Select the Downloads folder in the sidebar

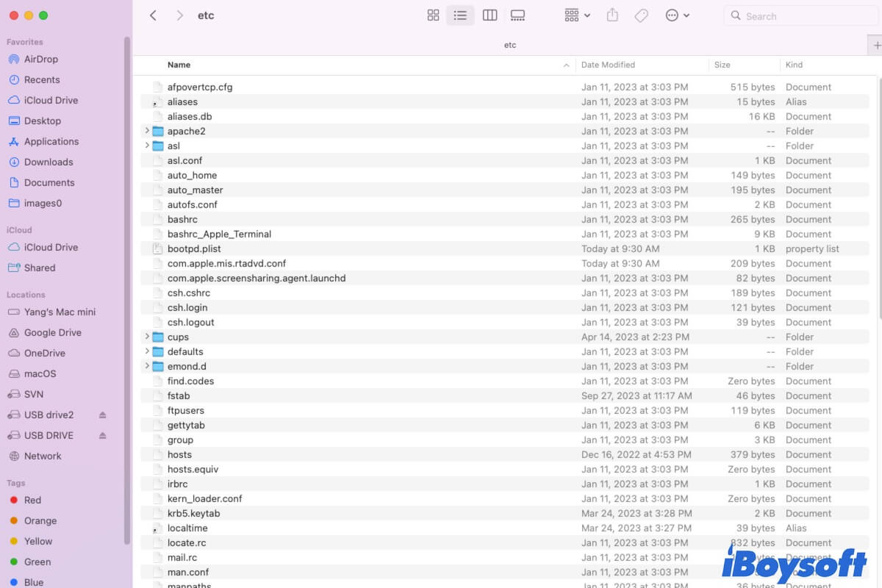click(48, 162)
